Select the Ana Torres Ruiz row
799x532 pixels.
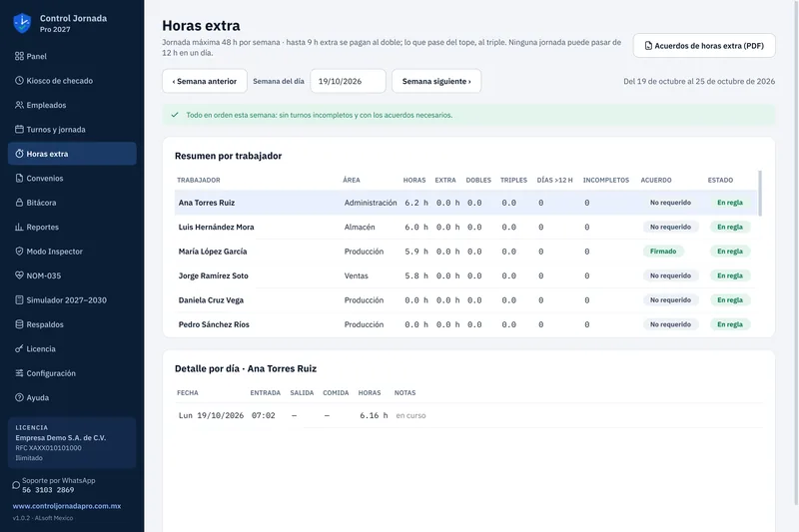click(x=465, y=203)
